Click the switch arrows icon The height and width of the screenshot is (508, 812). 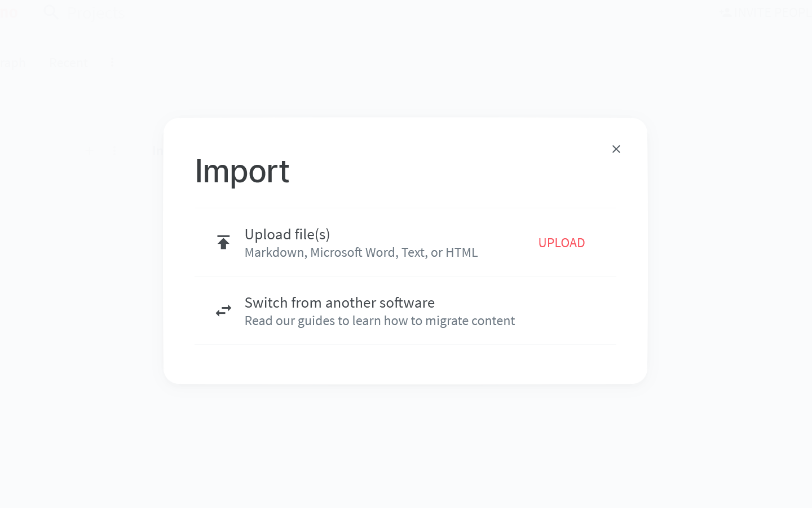click(x=223, y=310)
